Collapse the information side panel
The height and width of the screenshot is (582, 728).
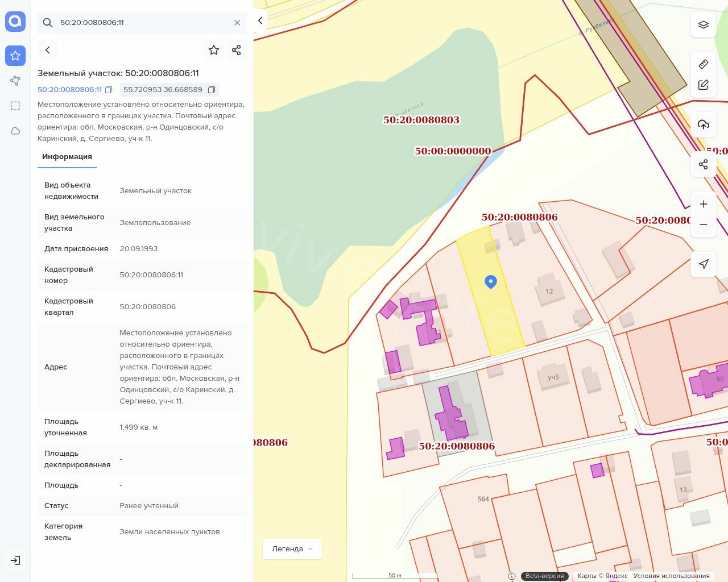(260, 20)
